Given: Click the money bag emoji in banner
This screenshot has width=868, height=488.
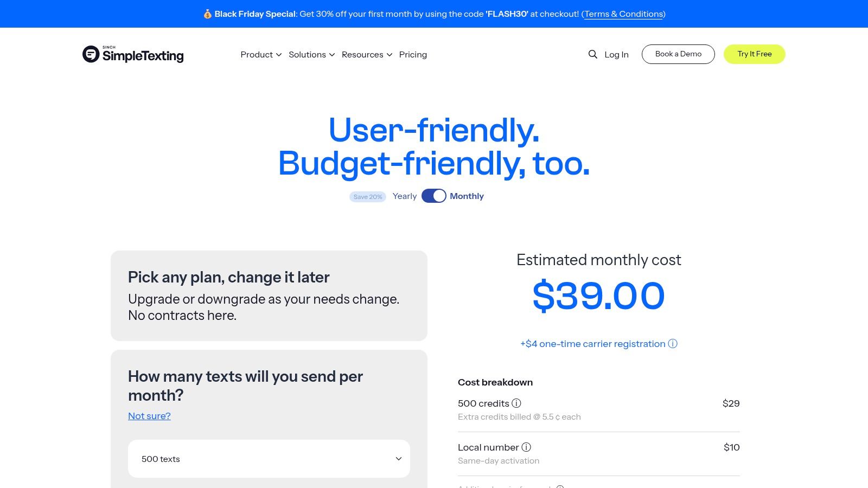Looking at the screenshot, I should click(207, 14).
